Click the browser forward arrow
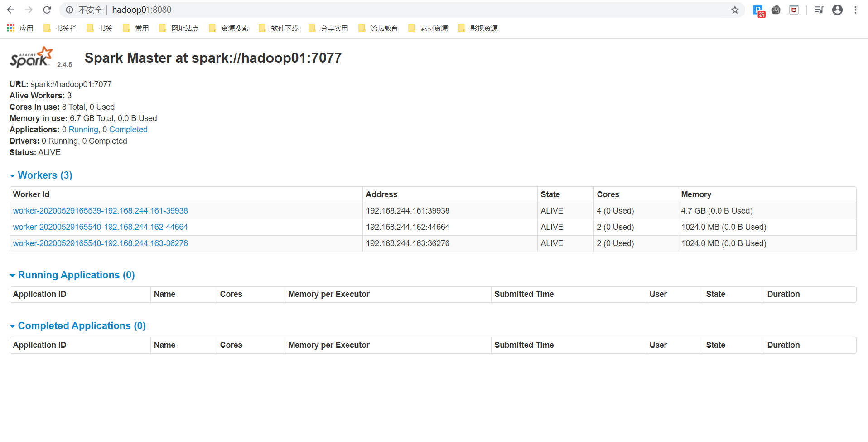The height and width of the screenshot is (442, 868). click(x=29, y=10)
